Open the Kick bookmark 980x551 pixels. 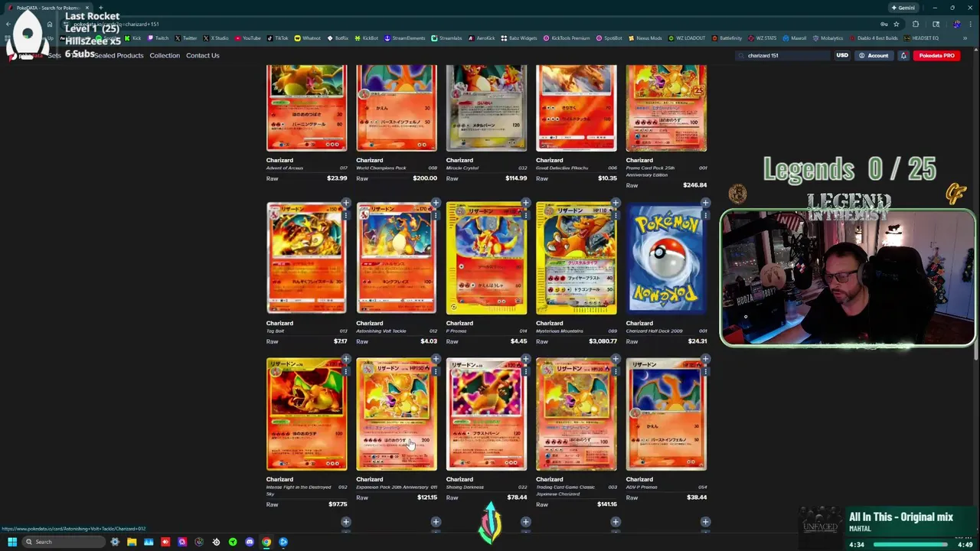[x=133, y=37]
